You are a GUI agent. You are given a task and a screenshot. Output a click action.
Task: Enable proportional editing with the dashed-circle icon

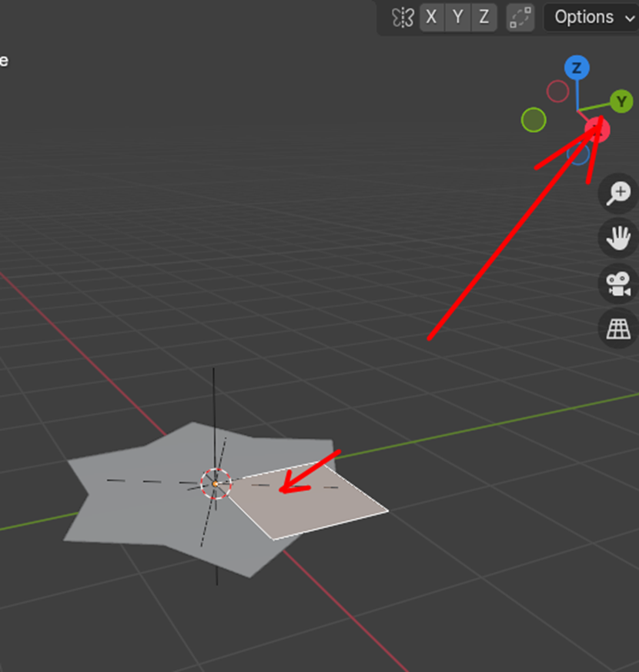tap(520, 17)
